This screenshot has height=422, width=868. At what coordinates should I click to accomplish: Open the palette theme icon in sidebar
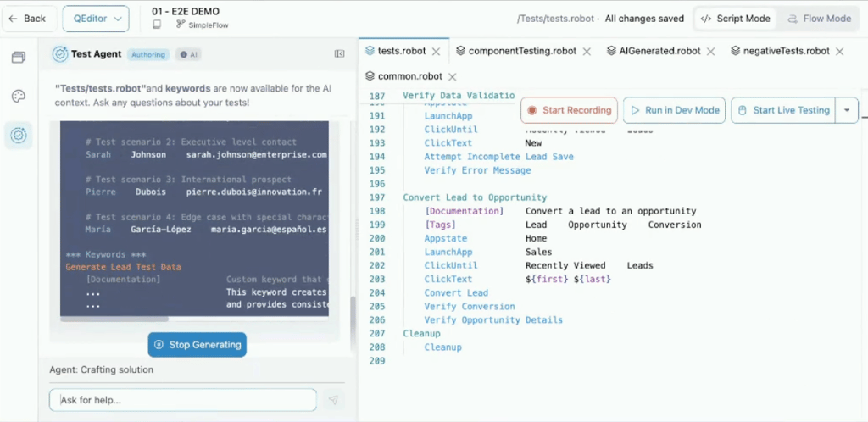[19, 97]
